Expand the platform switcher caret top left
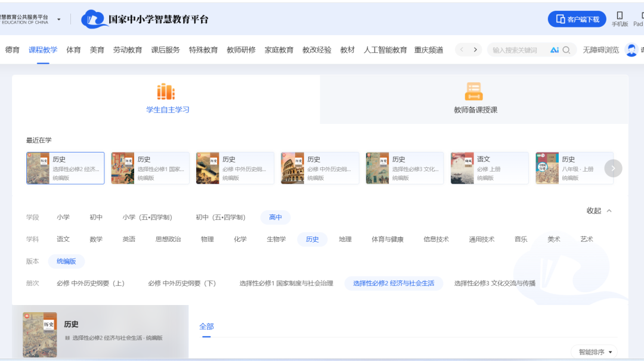 coord(58,18)
